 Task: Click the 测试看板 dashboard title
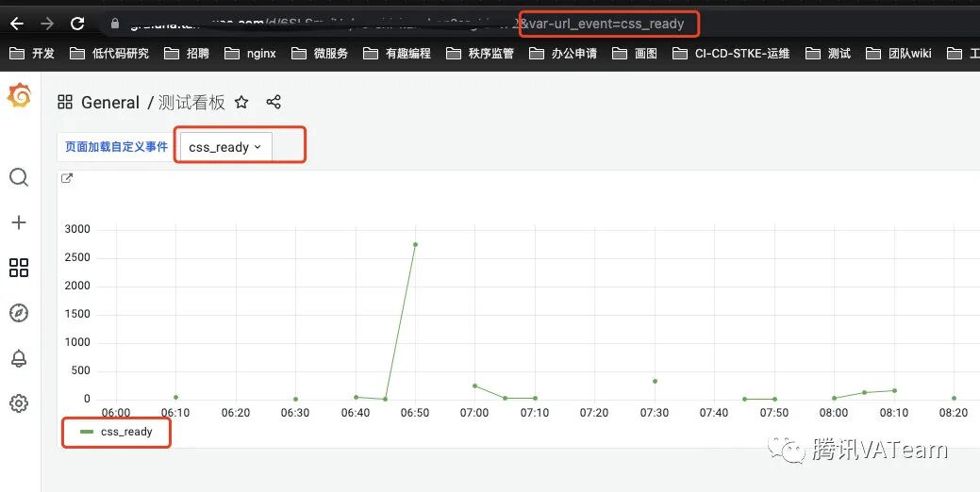pyautogui.click(x=191, y=103)
